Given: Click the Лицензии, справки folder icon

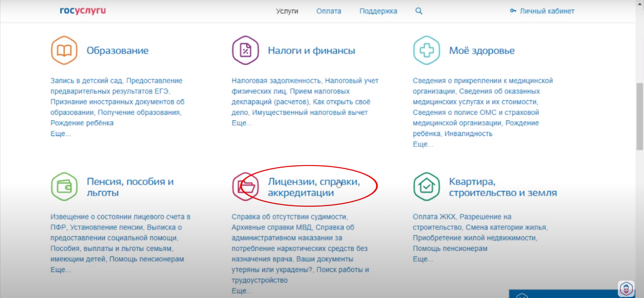Looking at the screenshot, I should pyautogui.click(x=245, y=187).
